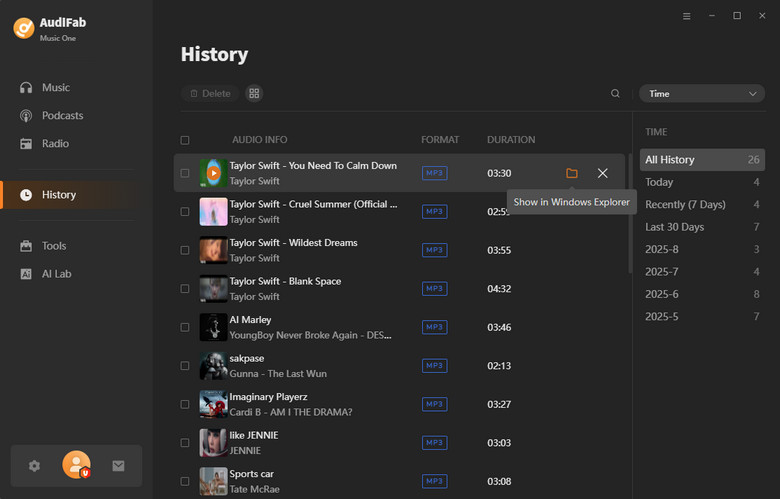This screenshot has width=780, height=499.
Task: Check the Cruel Summer row
Action: tap(185, 211)
